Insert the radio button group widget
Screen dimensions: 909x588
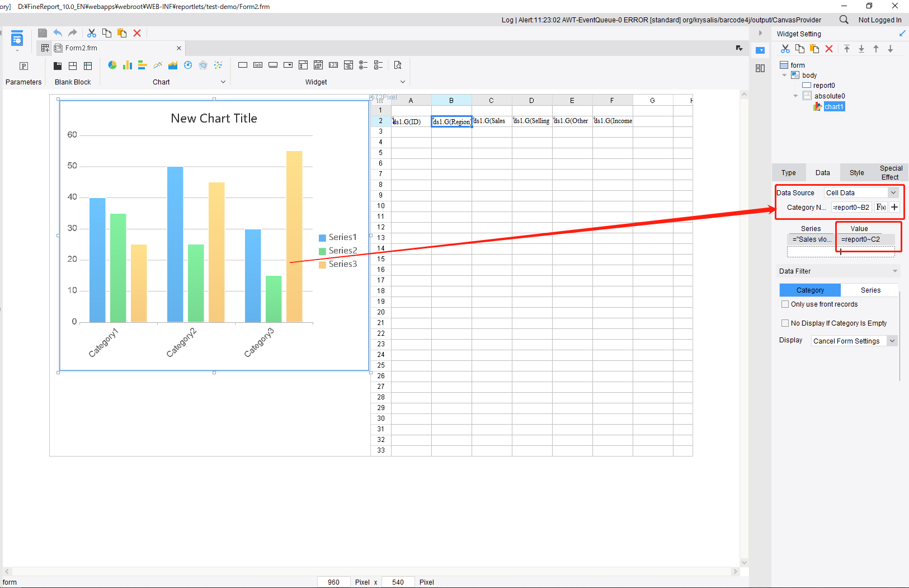[364, 65]
